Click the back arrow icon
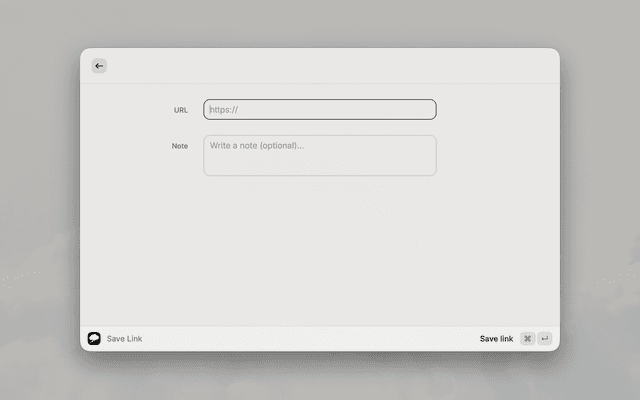This screenshot has width=640, height=400. coord(99,66)
